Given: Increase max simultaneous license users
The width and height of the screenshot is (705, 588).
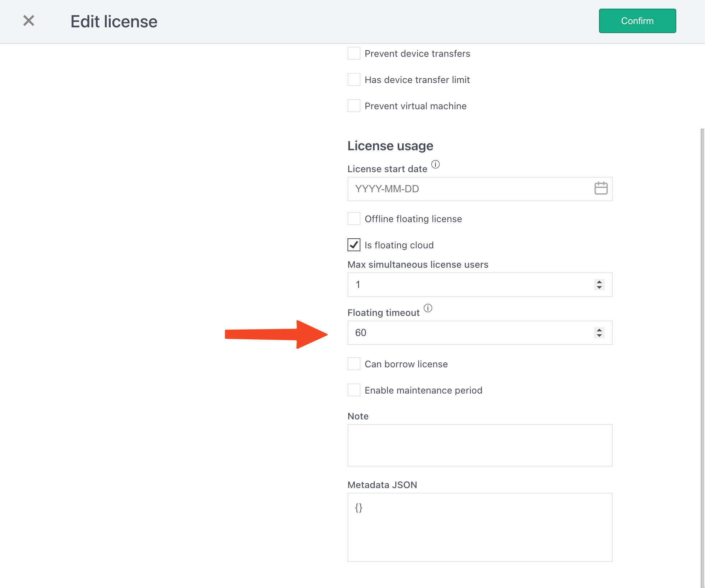Looking at the screenshot, I should [x=599, y=282].
